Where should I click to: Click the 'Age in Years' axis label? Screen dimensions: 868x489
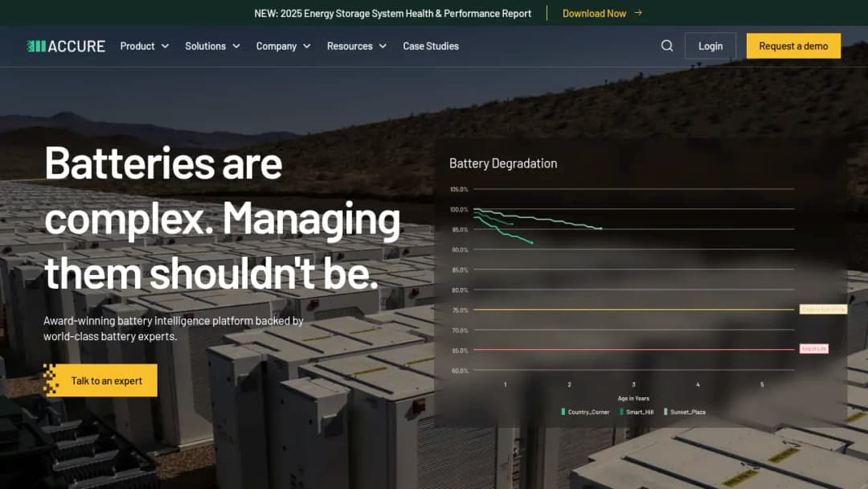click(x=633, y=398)
